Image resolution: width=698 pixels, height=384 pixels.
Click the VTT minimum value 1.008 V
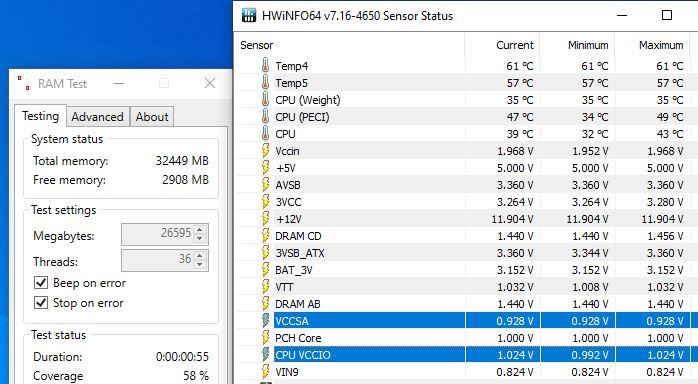[x=590, y=287]
